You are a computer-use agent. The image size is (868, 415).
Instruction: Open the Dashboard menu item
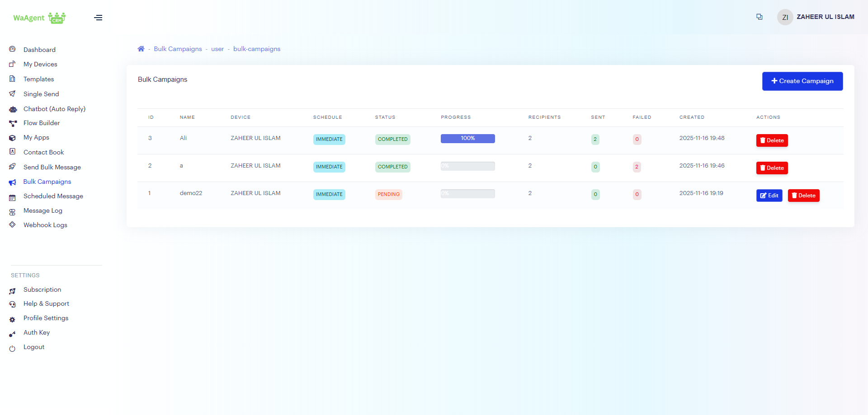pos(39,50)
